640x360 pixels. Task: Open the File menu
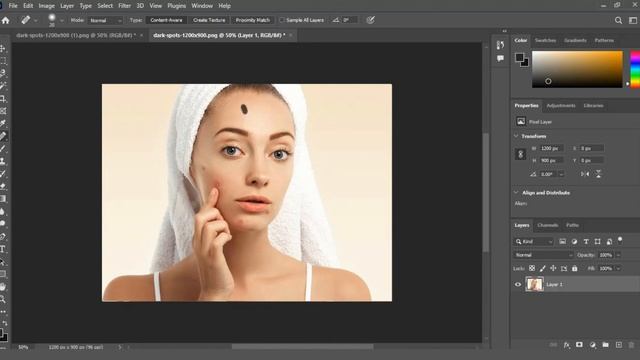(x=13, y=6)
